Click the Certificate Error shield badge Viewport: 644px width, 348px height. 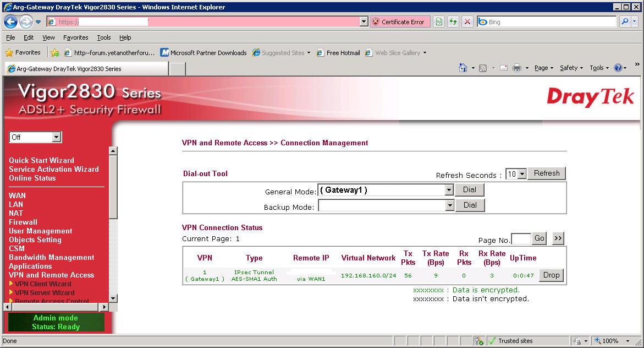[400, 22]
